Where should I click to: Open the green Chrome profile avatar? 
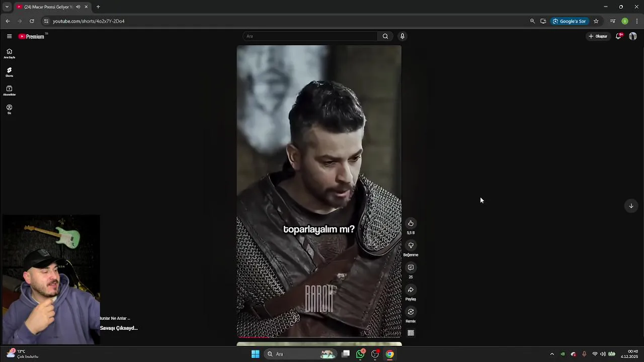click(x=625, y=21)
